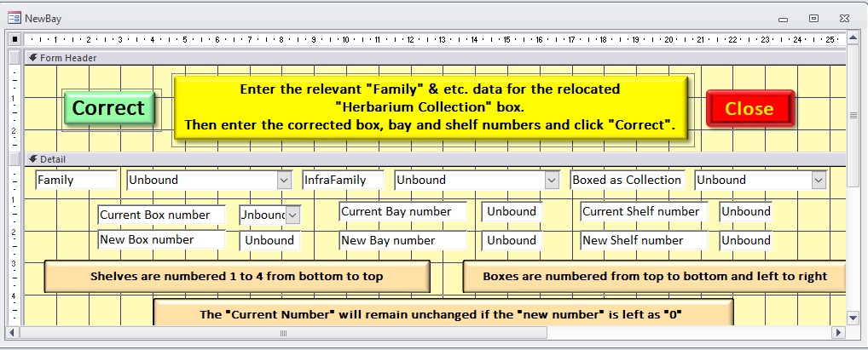Image resolution: width=868 pixels, height=350 pixels.
Task: Click the horizontal scrollbar right arrow
Action: [x=839, y=333]
